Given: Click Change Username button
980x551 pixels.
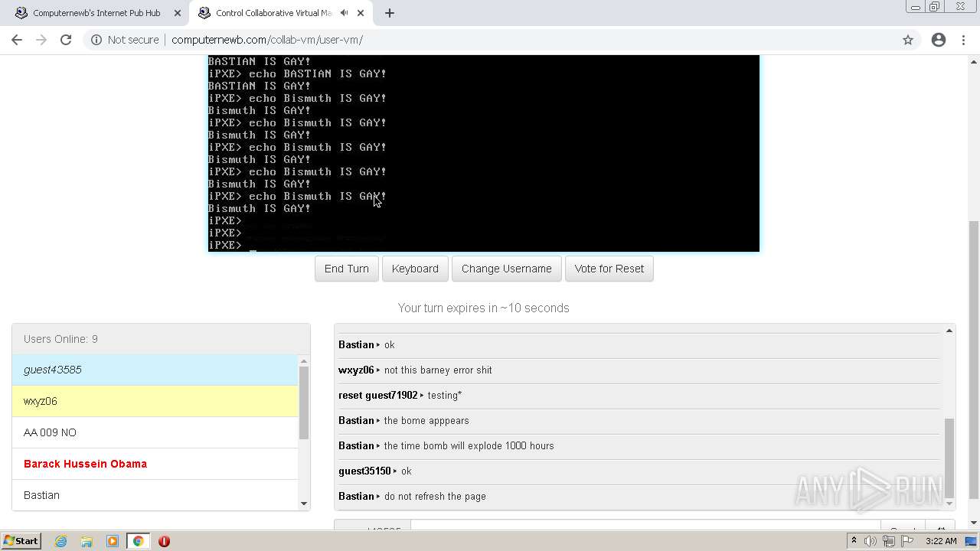Looking at the screenshot, I should tap(506, 269).
